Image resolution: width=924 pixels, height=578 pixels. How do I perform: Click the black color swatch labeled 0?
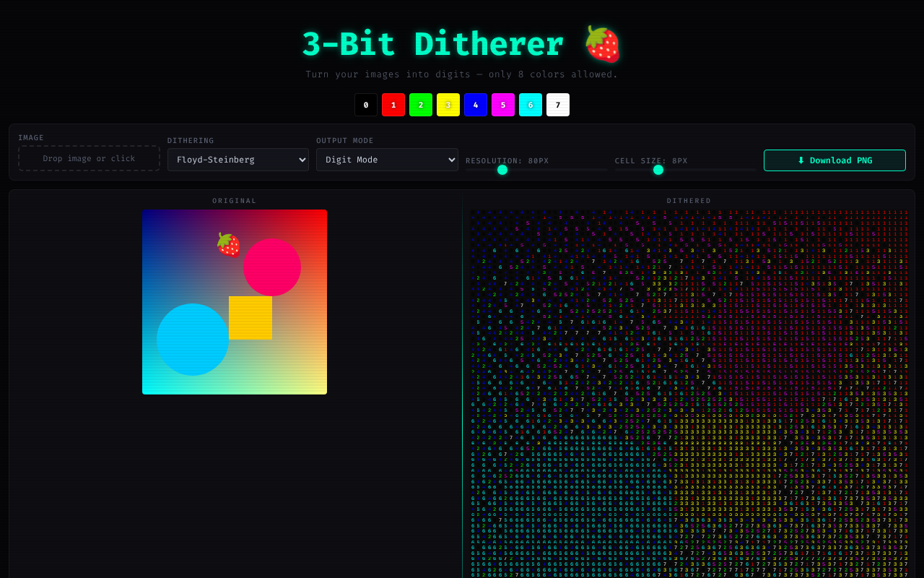tap(366, 105)
